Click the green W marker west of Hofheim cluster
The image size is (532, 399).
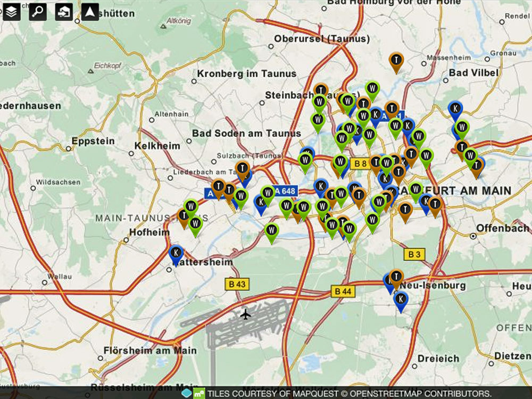pos(191,207)
